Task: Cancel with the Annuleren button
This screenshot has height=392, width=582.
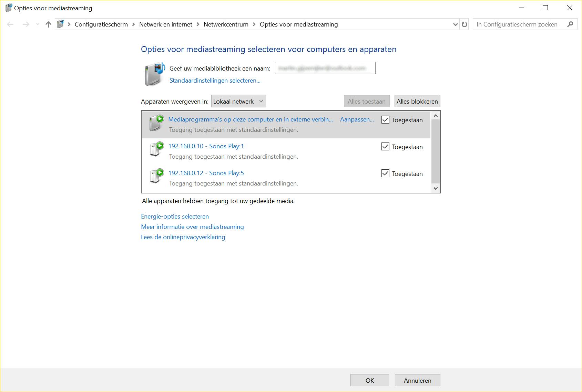Action: tap(418, 380)
